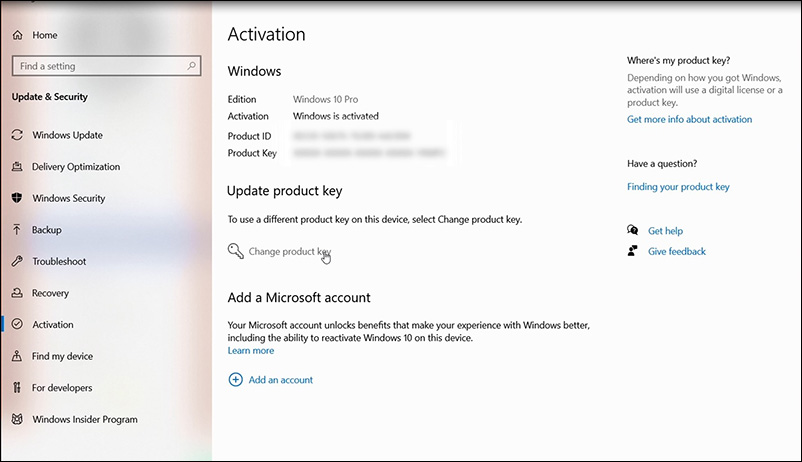Click the Product Key label

pos(252,153)
